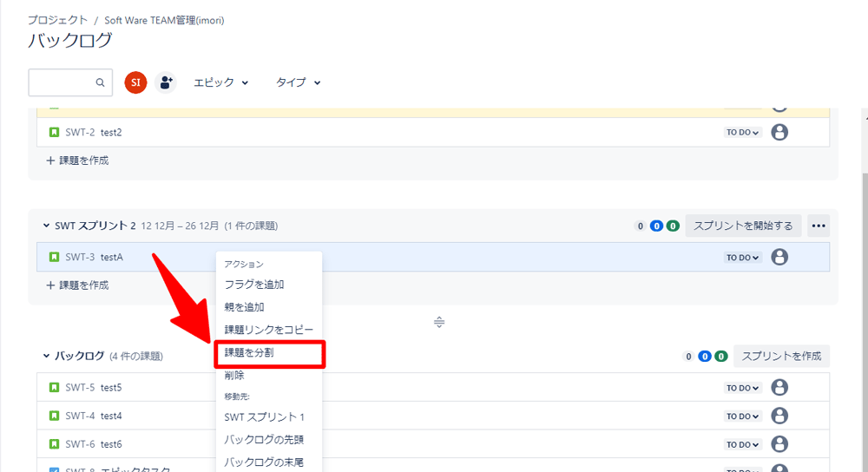The width and height of the screenshot is (868, 472).
Task: Select issue row SWT-2 test2
Action: point(433,132)
